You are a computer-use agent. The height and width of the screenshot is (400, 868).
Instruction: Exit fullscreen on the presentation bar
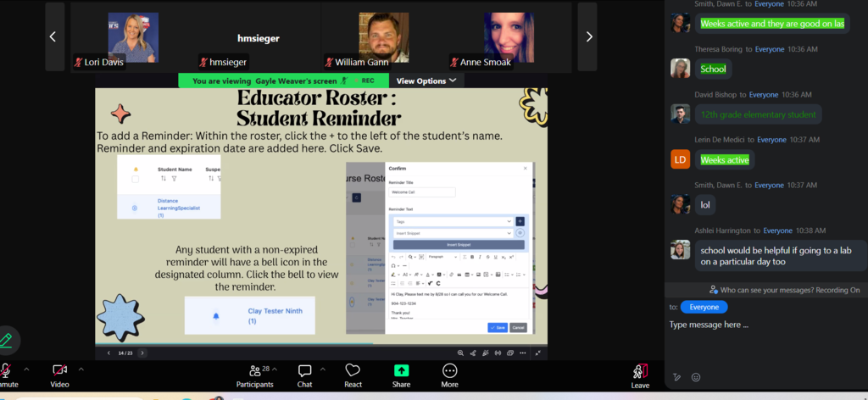pos(538,353)
